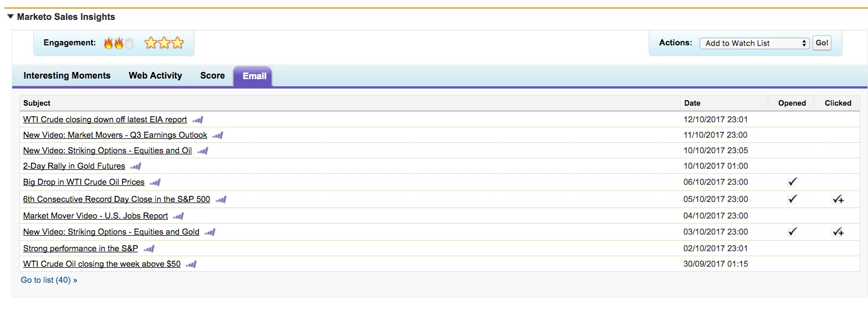
Task: Click Clicked checkmark for 6th Consecutive Record Day row
Action: pos(838,199)
